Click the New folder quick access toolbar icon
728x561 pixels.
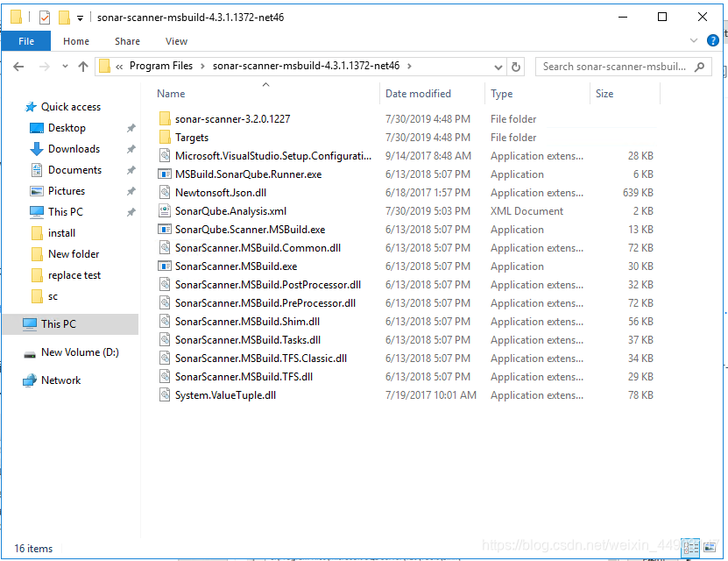tap(64, 18)
